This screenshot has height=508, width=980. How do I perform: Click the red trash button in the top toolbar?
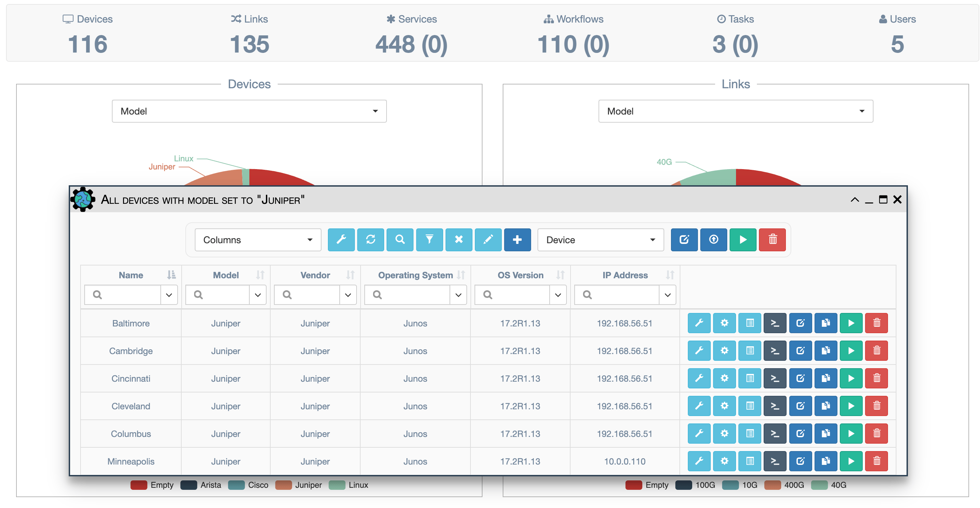(772, 240)
